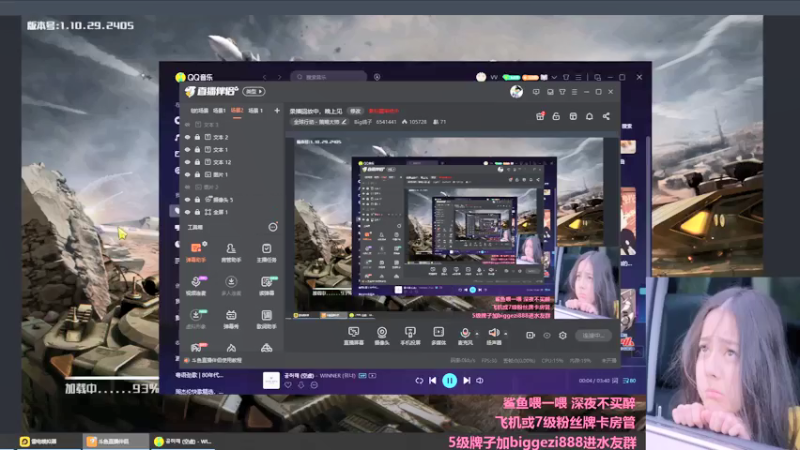
Task: Add a screen capture source from bottom toolbar
Action: coord(354,336)
